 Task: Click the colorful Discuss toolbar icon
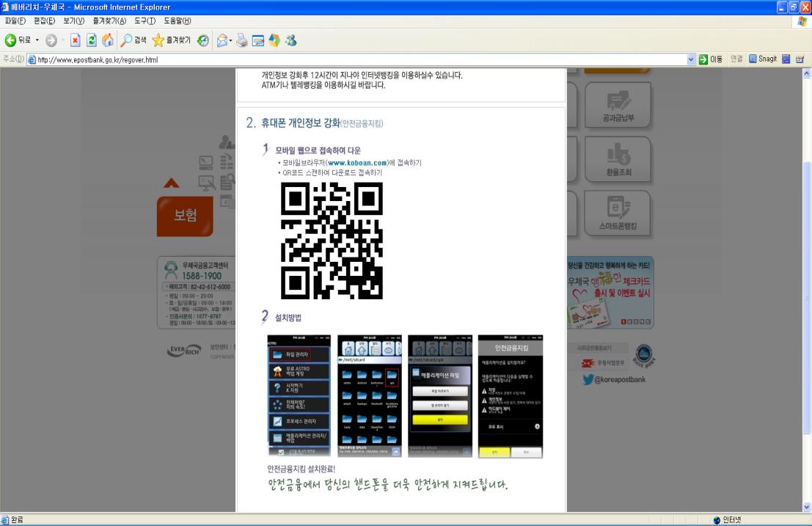coord(274,40)
